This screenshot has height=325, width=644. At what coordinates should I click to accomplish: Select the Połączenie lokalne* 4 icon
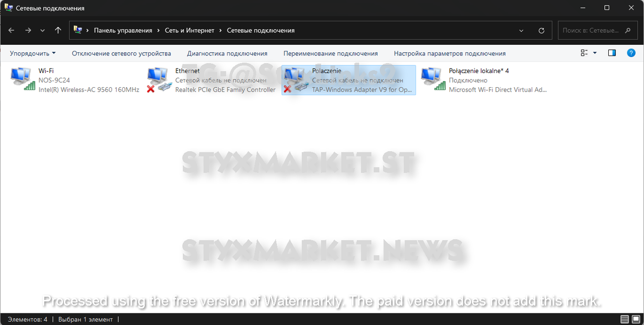[x=434, y=80]
